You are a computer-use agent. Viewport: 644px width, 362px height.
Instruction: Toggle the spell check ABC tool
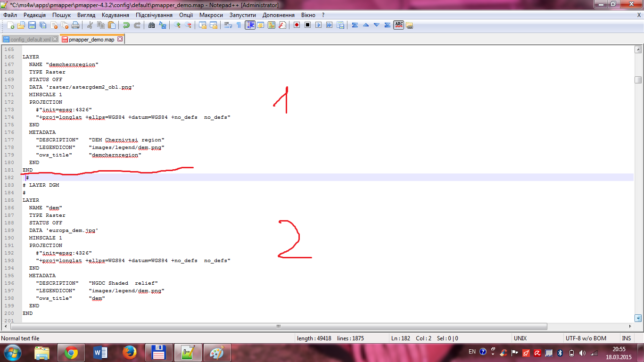point(399,25)
